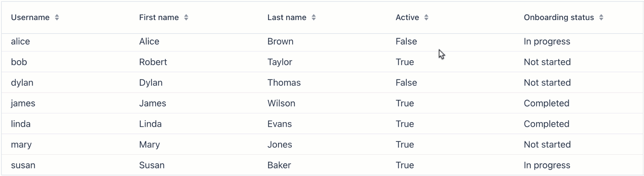This screenshot has height=176, width=644.
Task: Click the Onboarding status sort icon
Action: [x=601, y=17]
